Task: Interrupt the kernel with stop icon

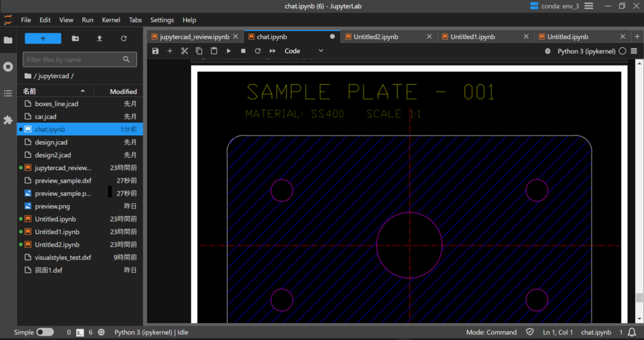Action: 243,51
